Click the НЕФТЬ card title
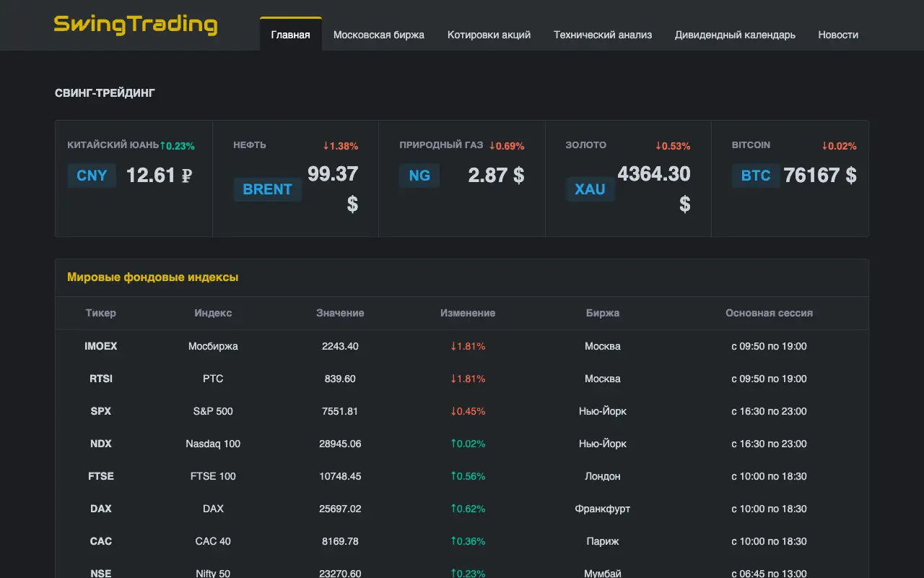 tap(250, 145)
